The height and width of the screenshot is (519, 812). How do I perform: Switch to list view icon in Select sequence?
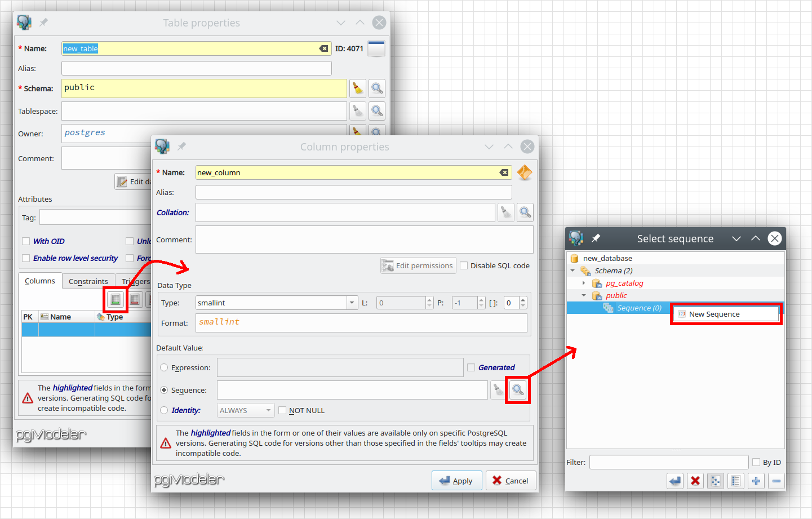pyautogui.click(x=735, y=481)
